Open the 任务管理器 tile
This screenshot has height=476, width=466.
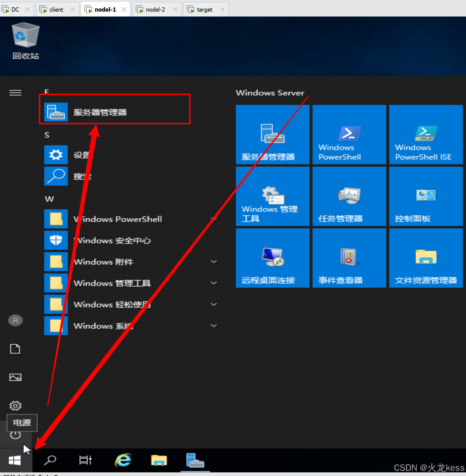349,196
